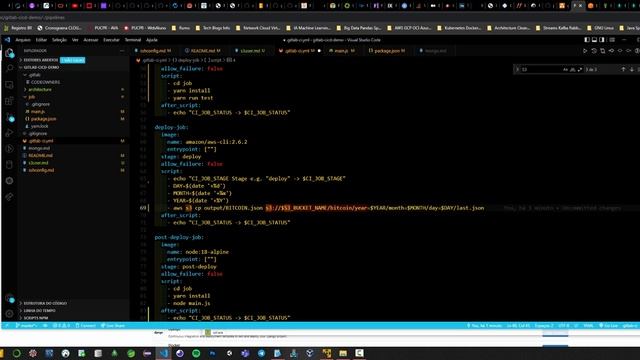
Task: Click Live Share in status bar
Action: [113, 326]
